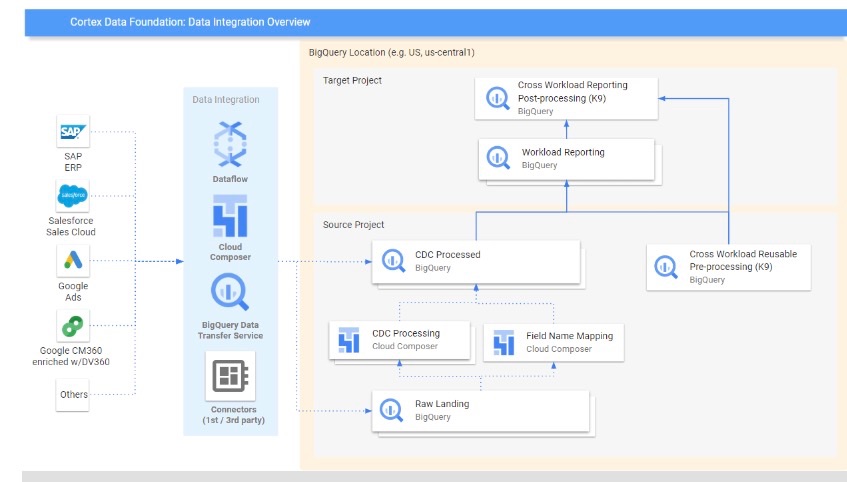Click the 'Field Name Mapping' text

(569, 336)
